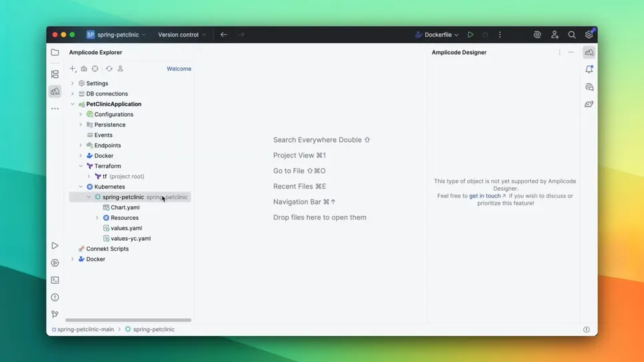Click the Search Everywhere magnifier icon
The image size is (644, 362).
[571, 35]
